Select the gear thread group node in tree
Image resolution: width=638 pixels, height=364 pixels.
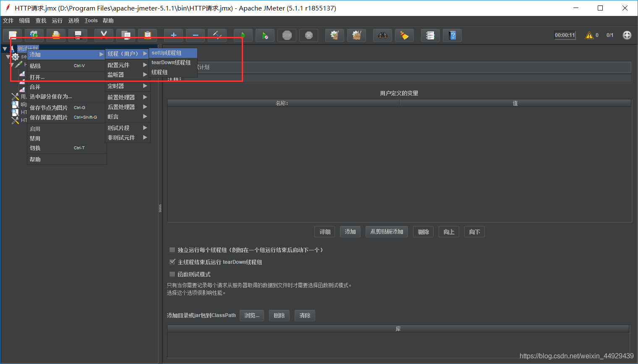pos(16,57)
